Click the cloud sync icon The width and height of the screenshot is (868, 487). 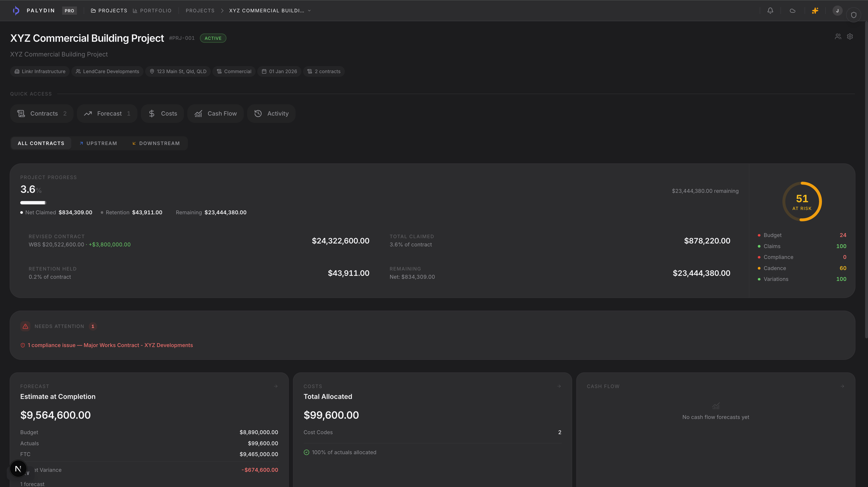[x=793, y=10]
